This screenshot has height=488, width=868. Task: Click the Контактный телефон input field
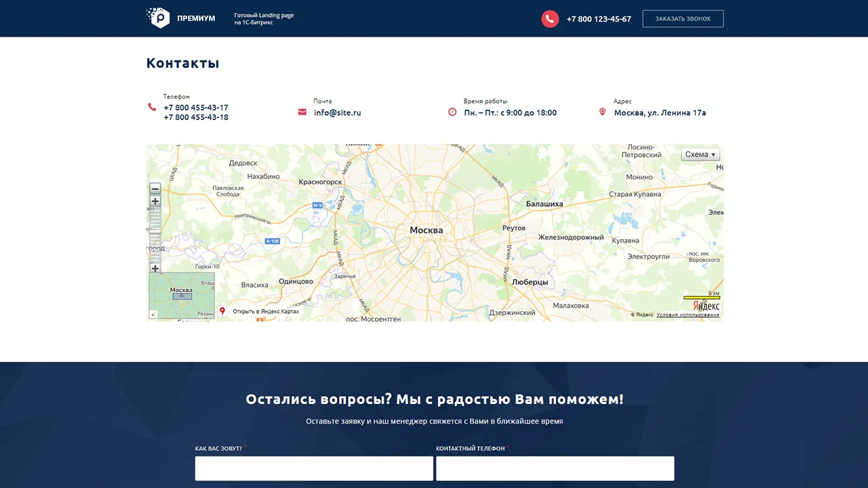[555, 468]
